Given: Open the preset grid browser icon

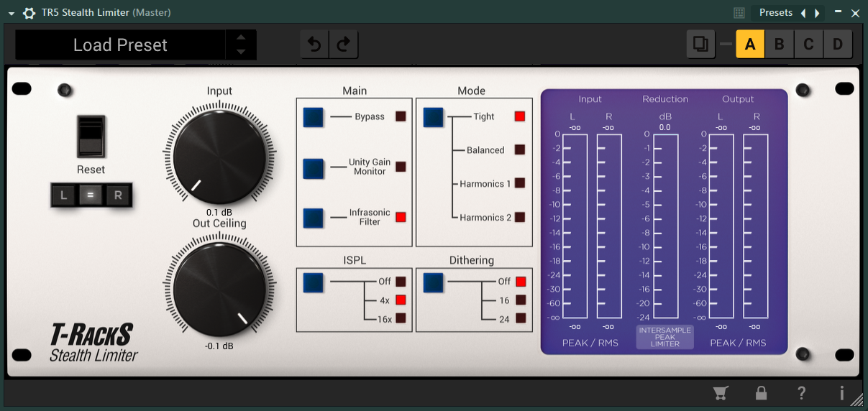Looking at the screenshot, I should coord(739,13).
